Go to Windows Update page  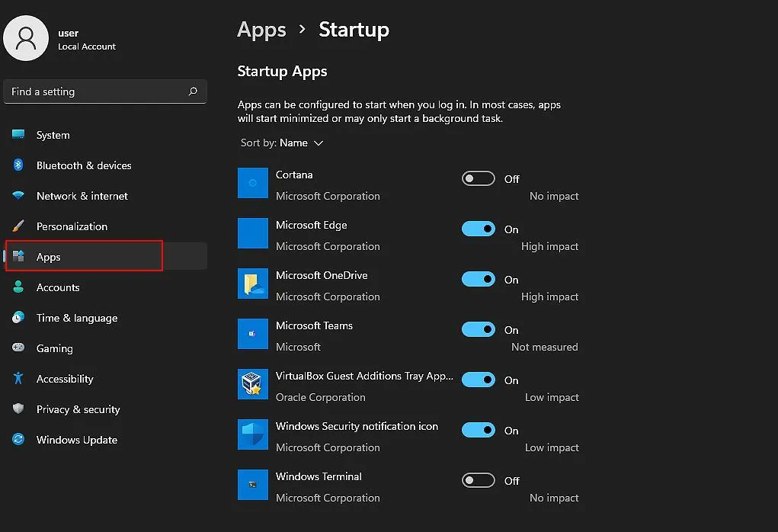105,440
